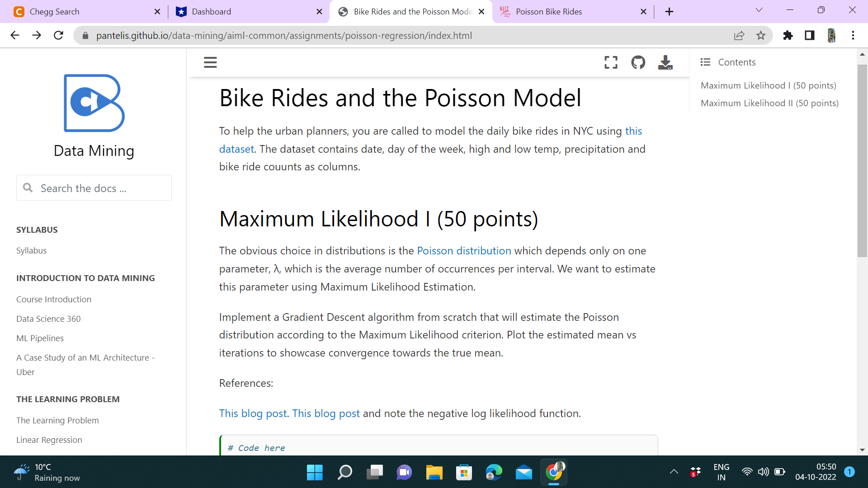Toggle fullscreen mode for the page

611,62
